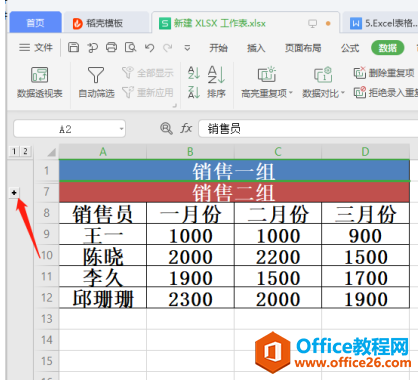The width and height of the screenshot is (418, 380).
Task: Click the 销售一组 merged cell
Action: coord(234,171)
